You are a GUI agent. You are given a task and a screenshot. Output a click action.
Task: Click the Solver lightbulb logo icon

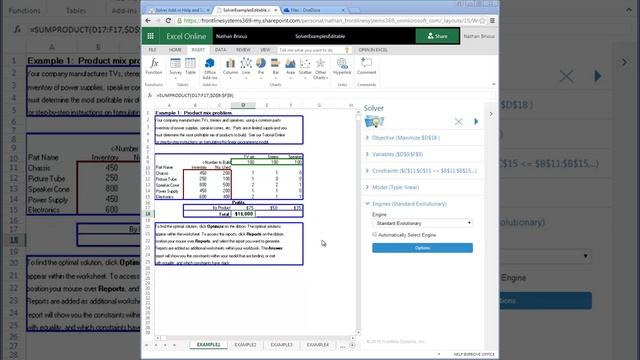(x=374, y=121)
